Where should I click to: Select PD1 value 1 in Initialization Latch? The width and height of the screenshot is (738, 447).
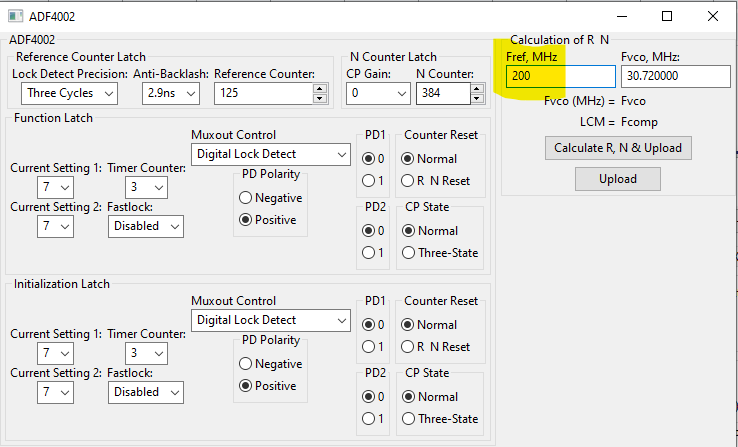(x=373, y=347)
